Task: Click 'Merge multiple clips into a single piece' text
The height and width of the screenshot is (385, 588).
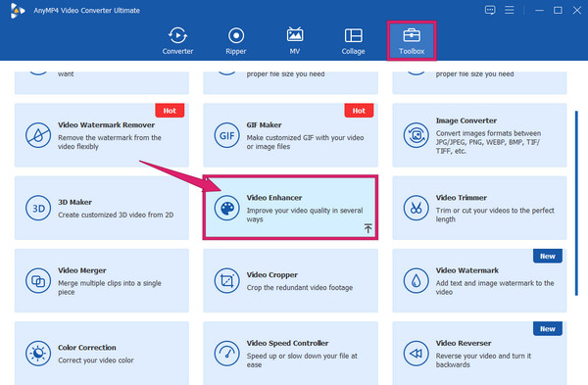Action: 110,288
